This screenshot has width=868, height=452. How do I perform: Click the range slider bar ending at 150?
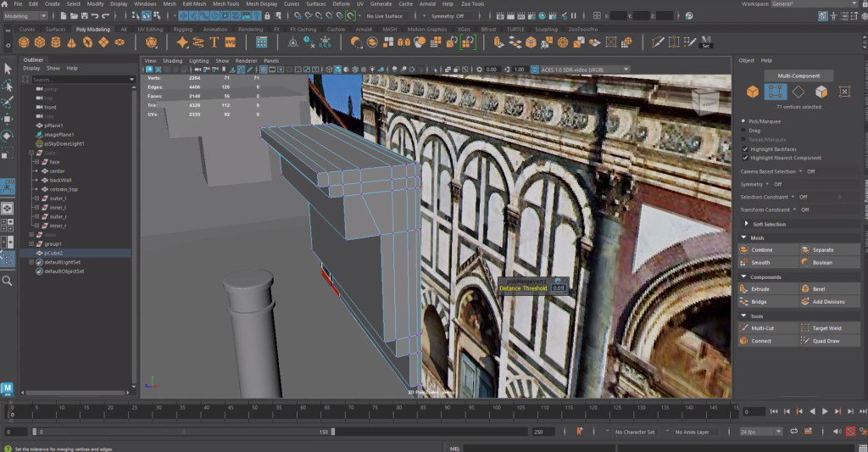pos(184,432)
